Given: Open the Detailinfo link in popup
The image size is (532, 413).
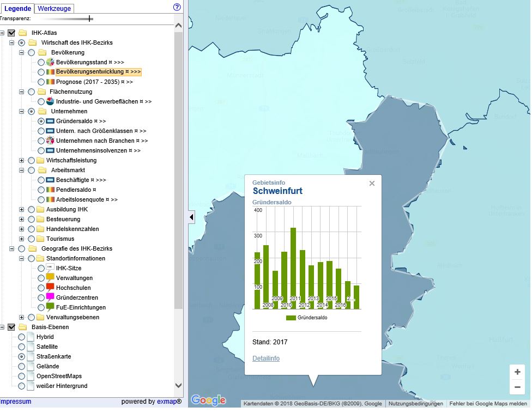Looking at the screenshot, I should [266, 359].
